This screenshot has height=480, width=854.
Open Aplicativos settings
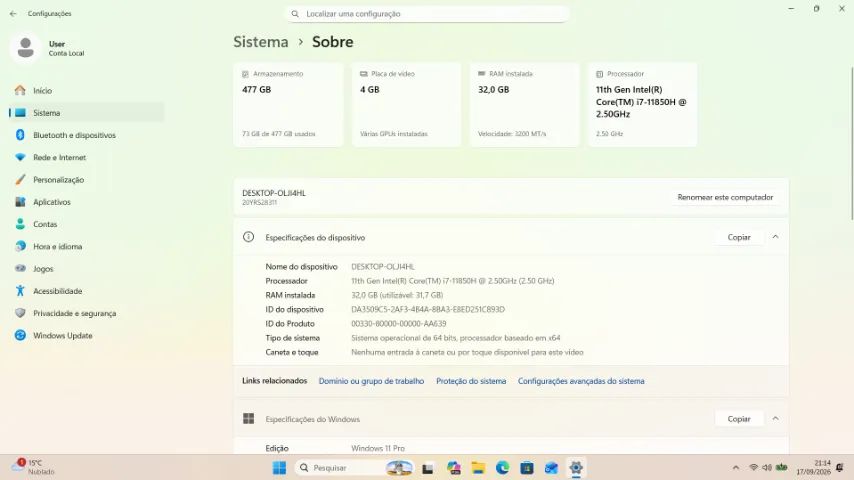pos(87,202)
